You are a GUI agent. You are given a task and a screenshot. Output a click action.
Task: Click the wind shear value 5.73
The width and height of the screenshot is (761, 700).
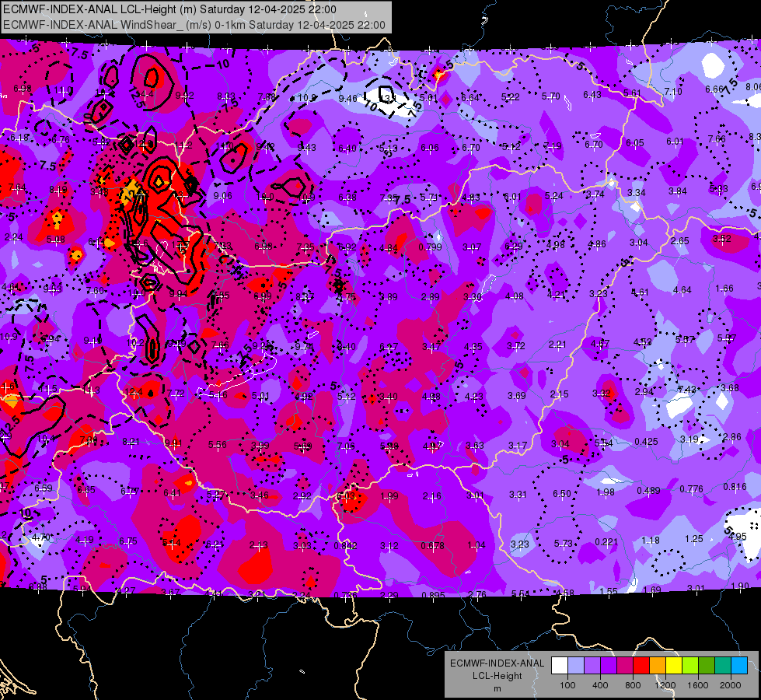[x=563, y=543]
